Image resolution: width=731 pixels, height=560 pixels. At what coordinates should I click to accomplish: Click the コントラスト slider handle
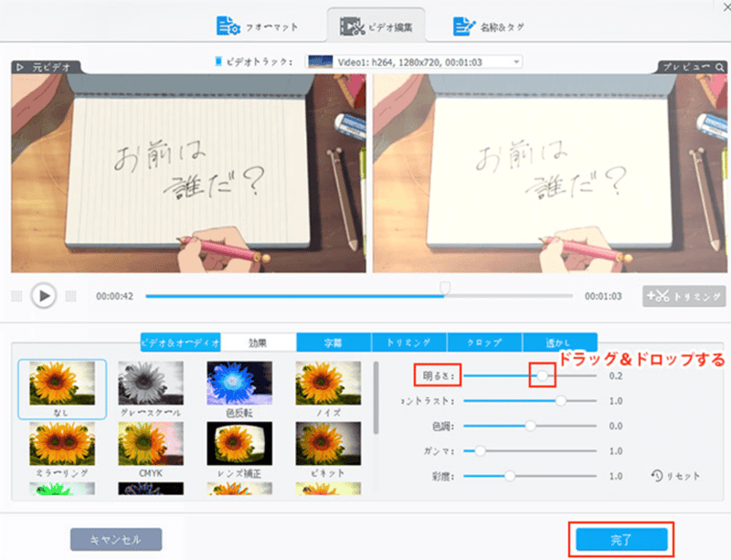561,400
